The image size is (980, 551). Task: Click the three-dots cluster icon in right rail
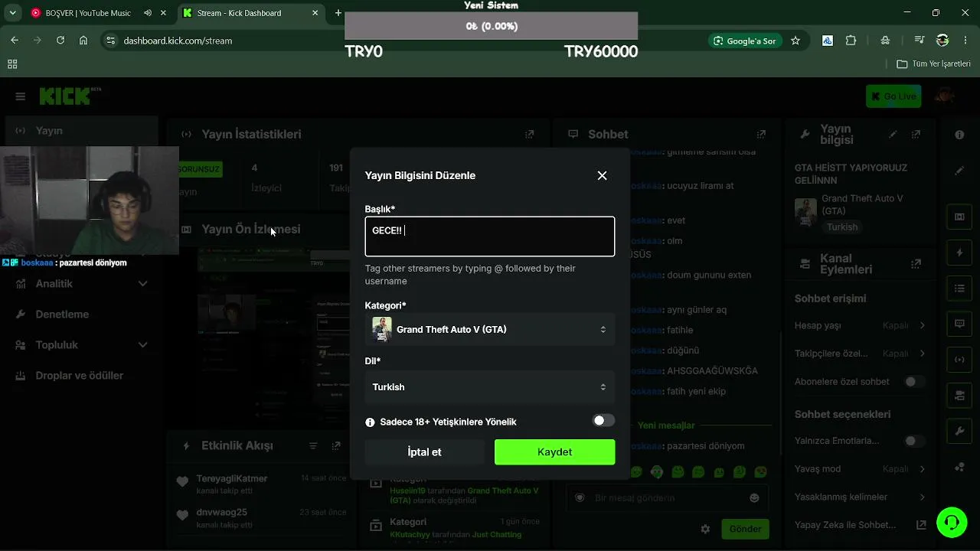(959, 468)
